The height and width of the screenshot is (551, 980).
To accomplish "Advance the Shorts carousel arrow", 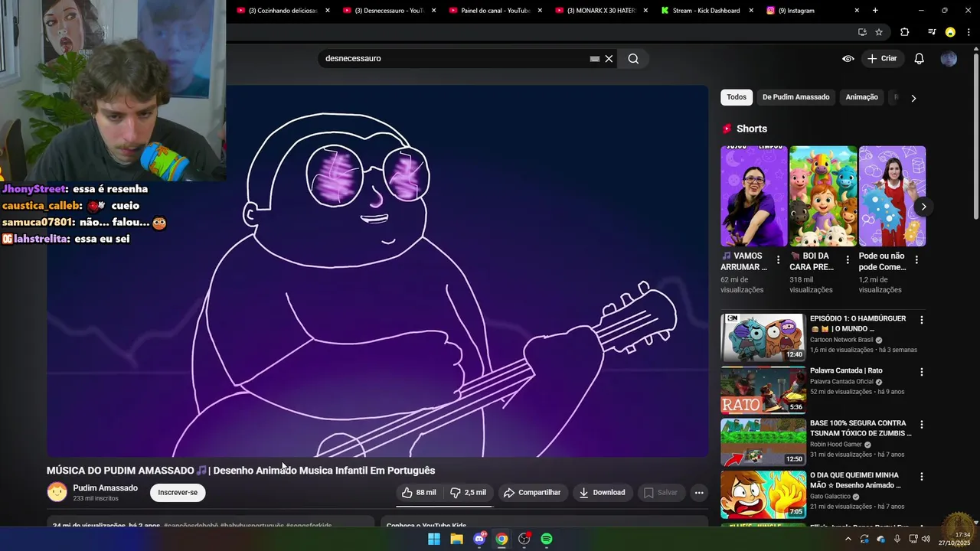I will point(923,207).
